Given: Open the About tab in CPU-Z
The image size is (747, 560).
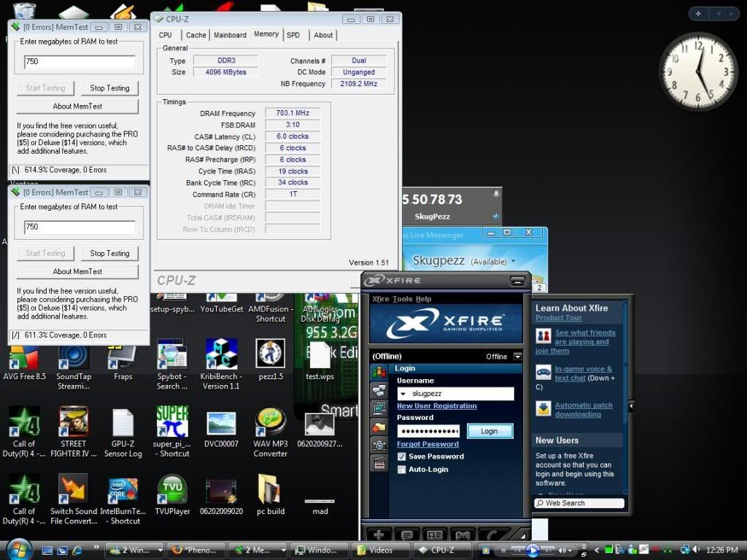Looking at the screenshot, I should [x=323, y=35].
